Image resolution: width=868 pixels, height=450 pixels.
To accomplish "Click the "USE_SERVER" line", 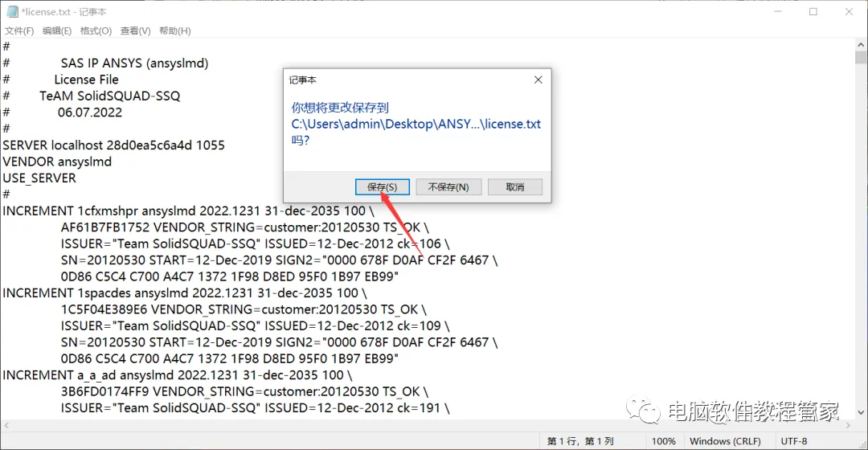I will 39,178.
